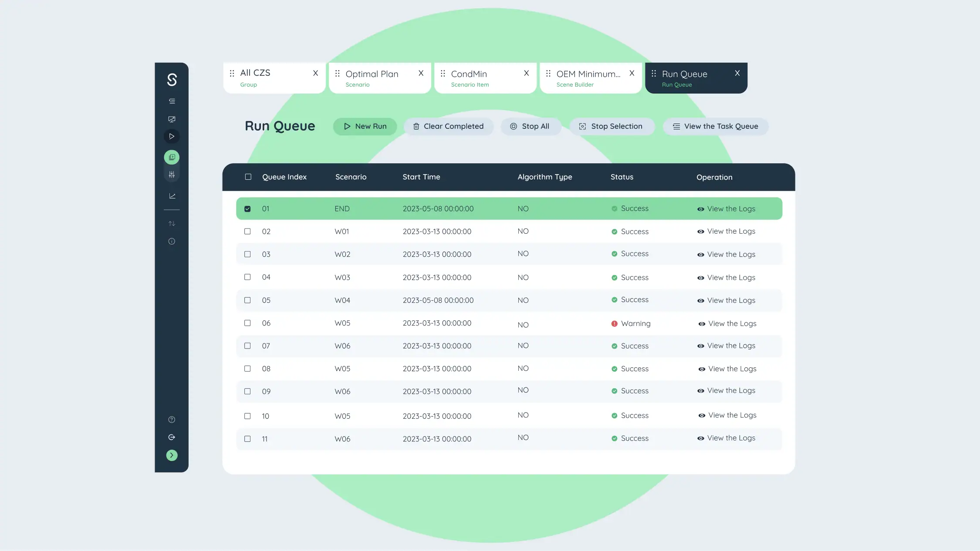
Task: Uncheck the checkbox for queue 01
Action: [247, 209]
